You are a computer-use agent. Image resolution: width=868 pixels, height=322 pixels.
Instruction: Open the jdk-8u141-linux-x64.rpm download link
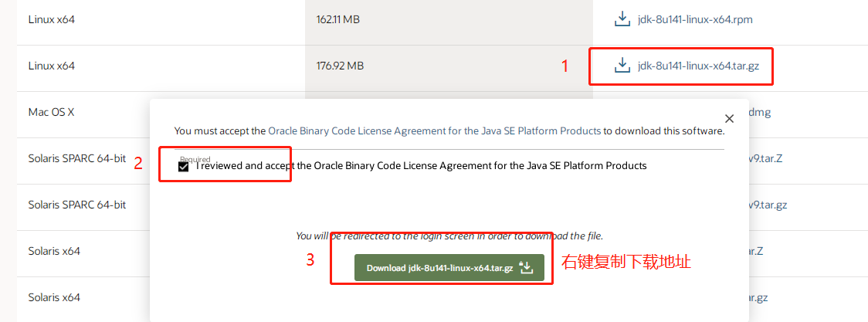[695, 19]
